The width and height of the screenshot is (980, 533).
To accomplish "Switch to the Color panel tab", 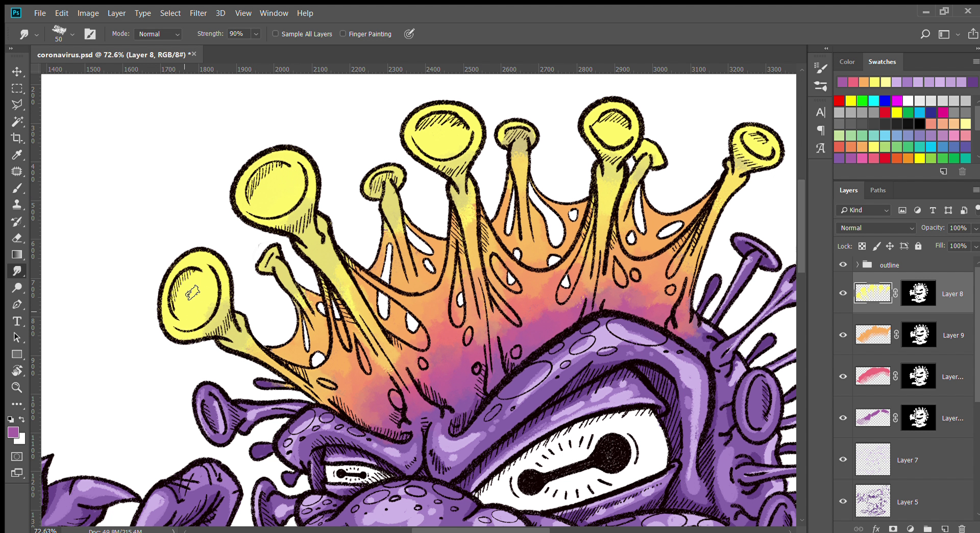I will tap(847, 62).
